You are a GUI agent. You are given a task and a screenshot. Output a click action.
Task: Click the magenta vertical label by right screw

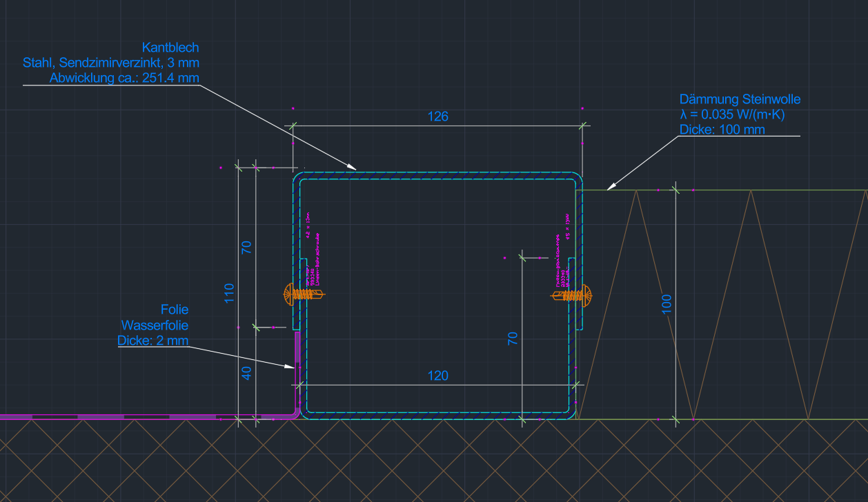click(x=558, y=261)
